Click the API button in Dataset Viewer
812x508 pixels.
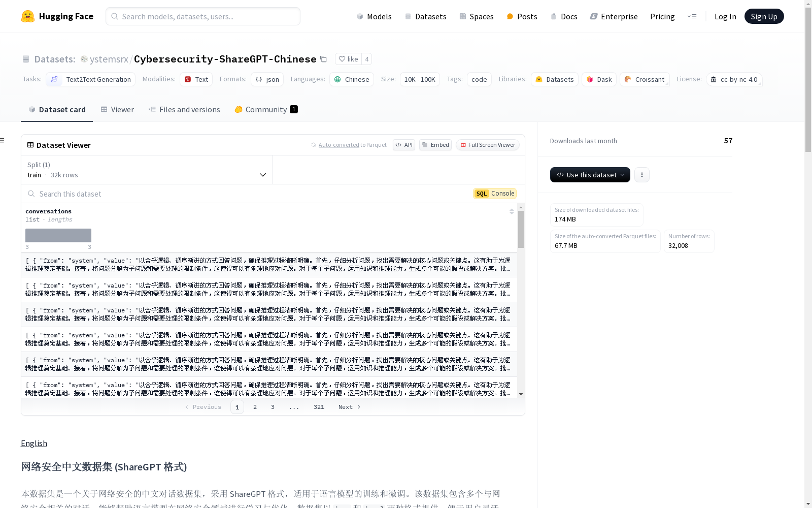click(404, 145)
